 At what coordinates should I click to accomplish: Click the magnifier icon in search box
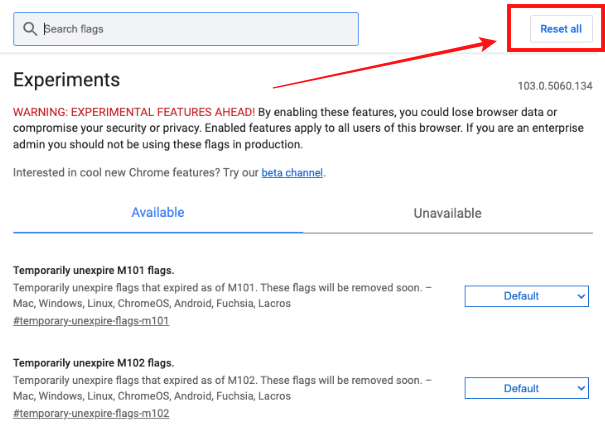pyautogui.click(x=30, y=29)
